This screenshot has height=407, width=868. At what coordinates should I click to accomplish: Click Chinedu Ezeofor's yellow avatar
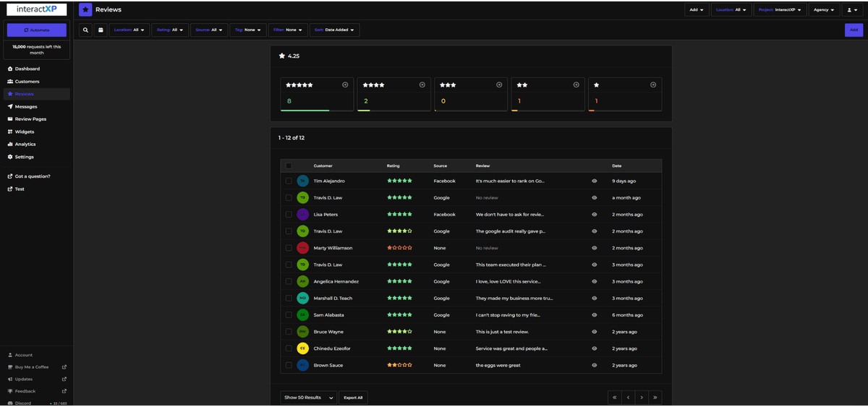[x=303, y=348]
